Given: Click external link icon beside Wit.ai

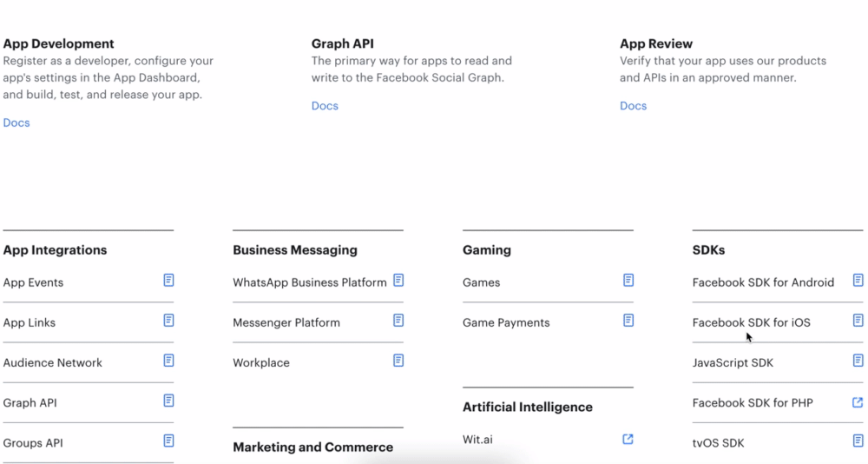Looking at the screenshot, I should click(x=628, y=439).
